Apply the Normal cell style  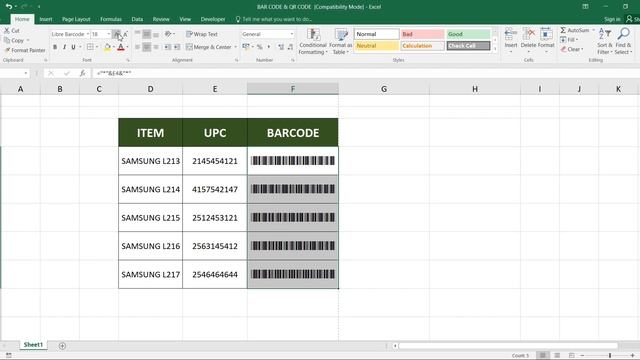376,34
